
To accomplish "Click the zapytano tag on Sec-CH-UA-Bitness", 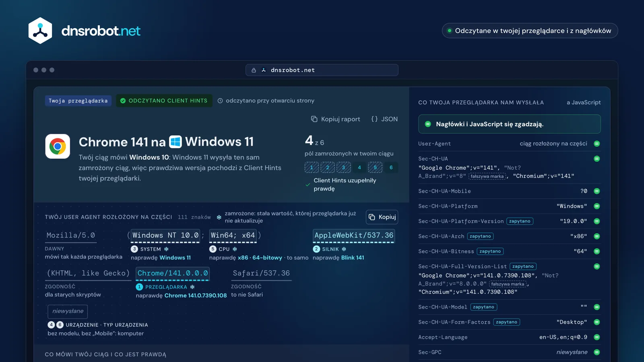I will coord(490,251).
